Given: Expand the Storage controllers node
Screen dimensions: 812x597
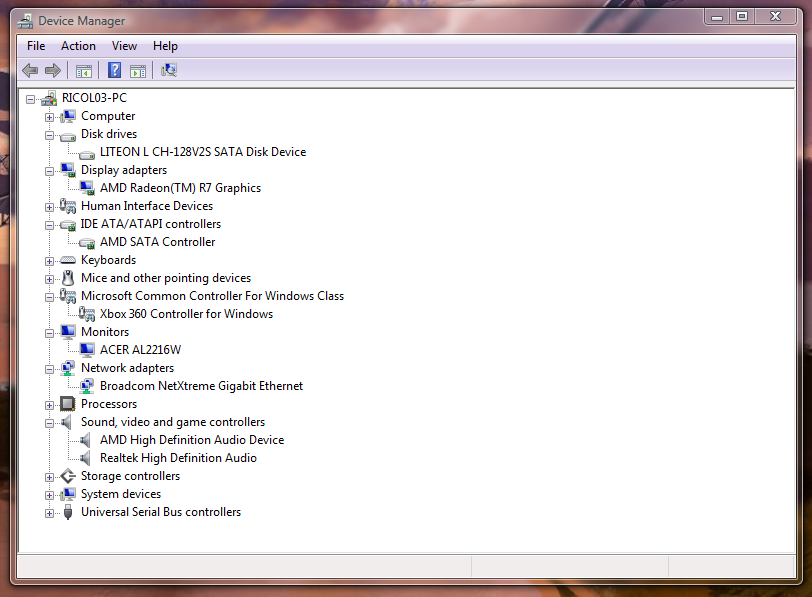Looking at the screenshot, I should 50,477.
